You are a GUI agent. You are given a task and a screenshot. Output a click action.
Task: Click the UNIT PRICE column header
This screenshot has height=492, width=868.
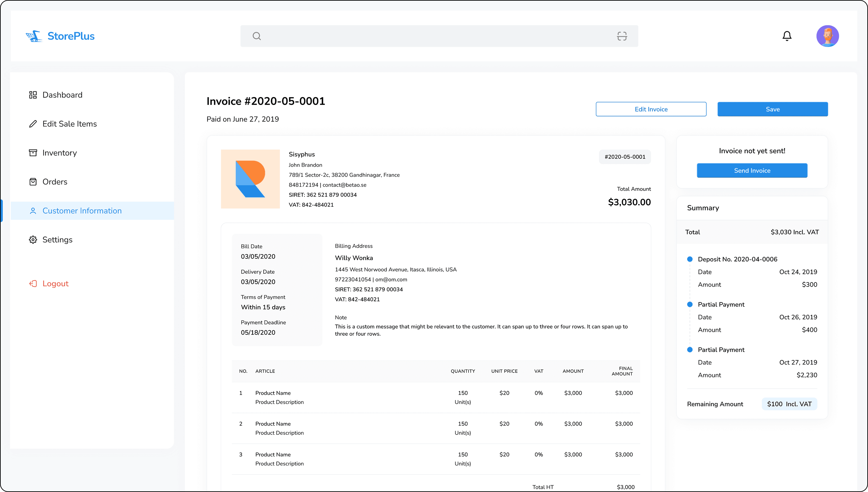point(504,371)
